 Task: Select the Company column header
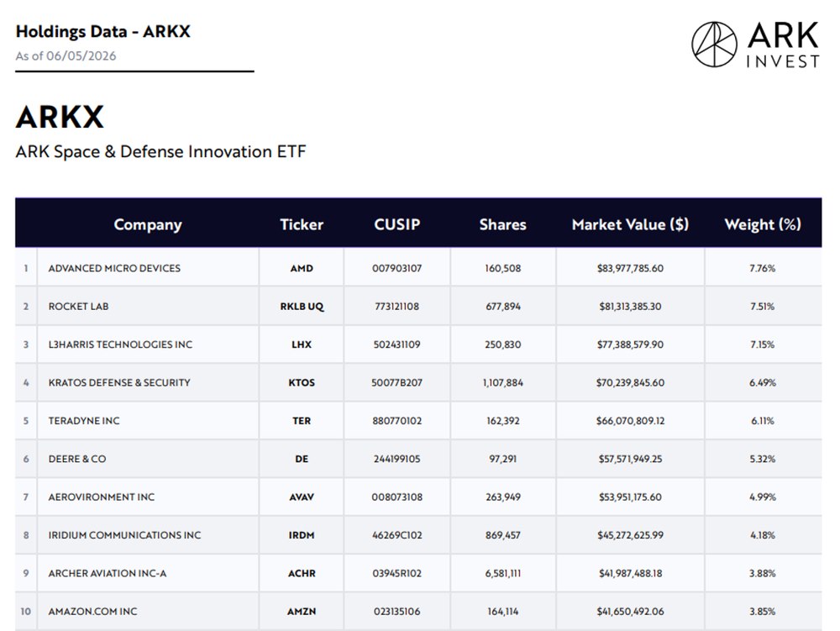point(148,224)
